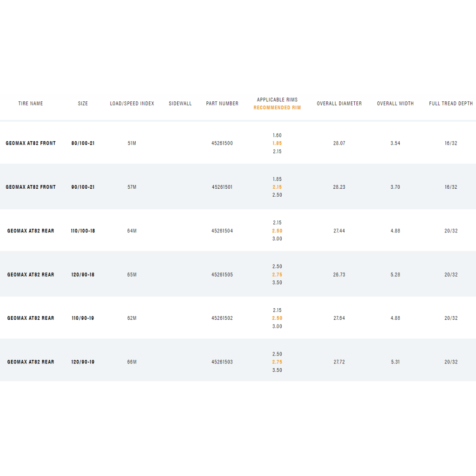Select the LOAD/SPEED INDEX column header
The height and width of the screenshot is (476, 476).
132,104
